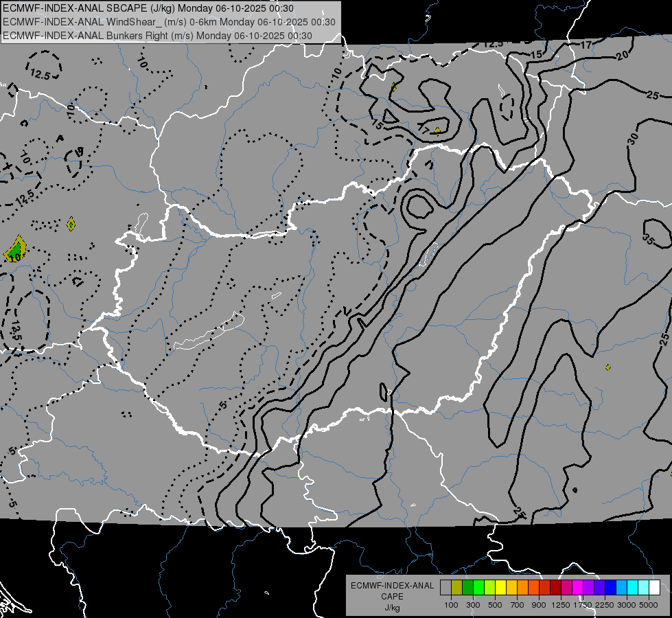
Task: Click the gray swatch in CAPE legend
Action: pyautogui.click(x=445, y=587)
